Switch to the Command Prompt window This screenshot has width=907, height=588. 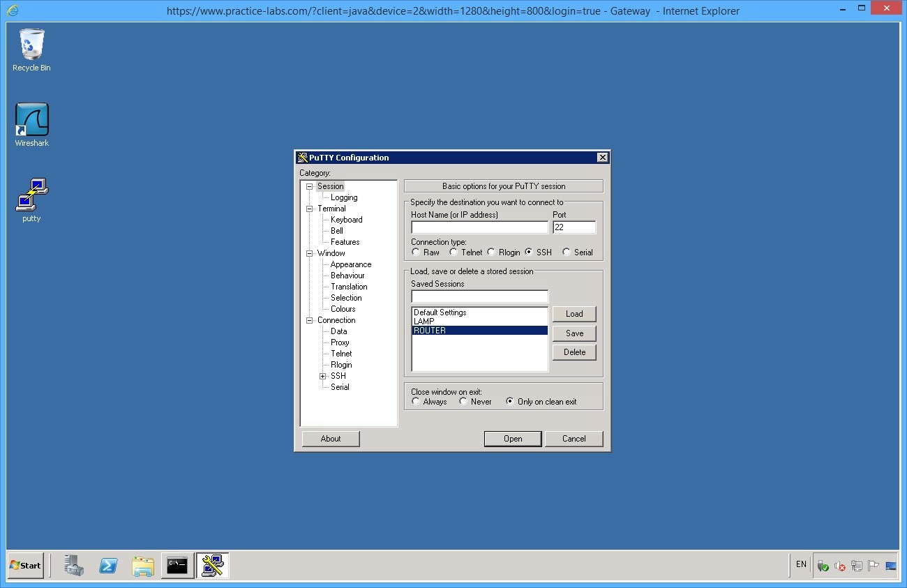pos(177,566)
